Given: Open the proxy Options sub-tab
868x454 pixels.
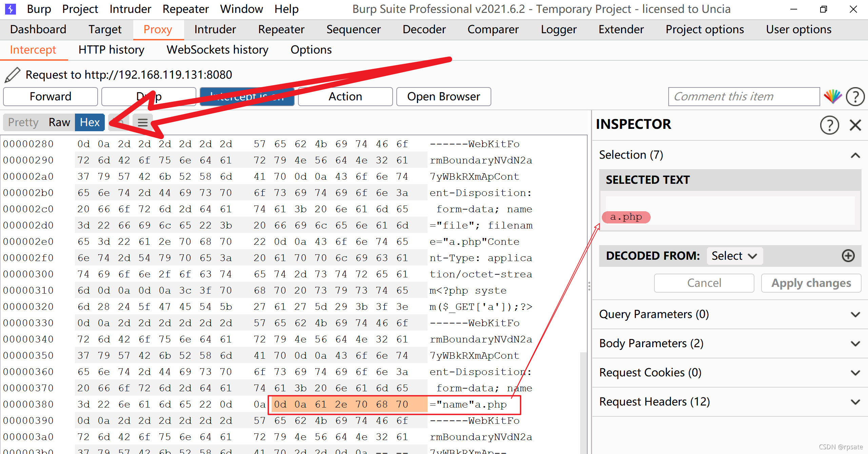Looking at the screenshot, I should tap(311, 50).
